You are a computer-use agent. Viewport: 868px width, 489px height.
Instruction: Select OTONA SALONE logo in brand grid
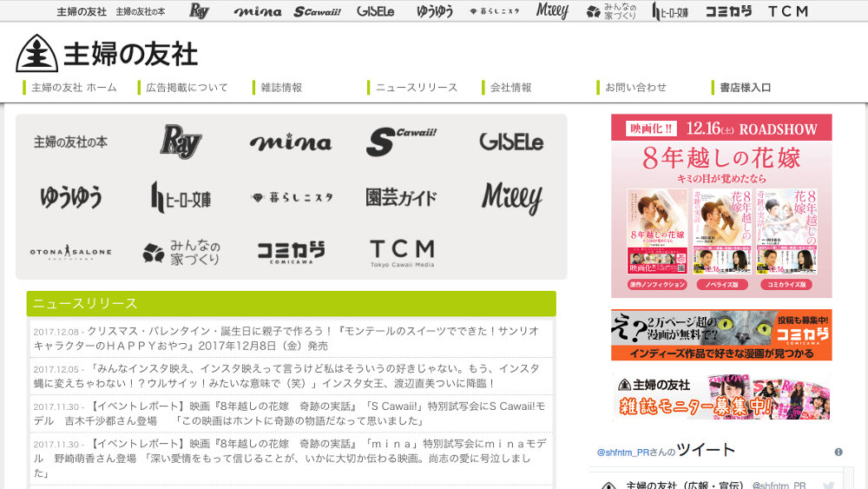[71, 252]
